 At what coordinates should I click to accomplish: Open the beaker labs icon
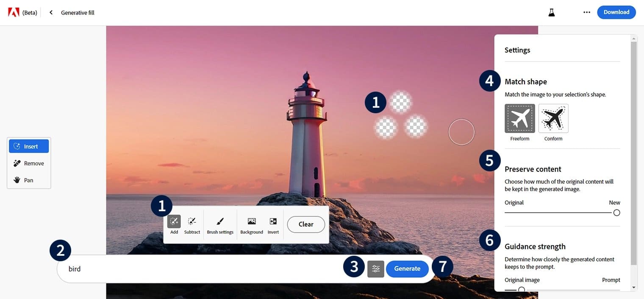click(551, 12)
